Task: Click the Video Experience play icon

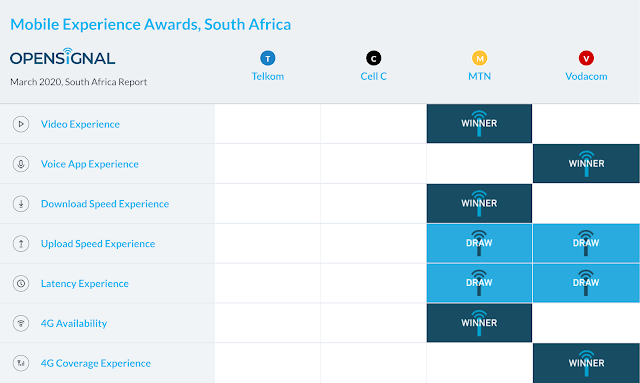Action: pyautogui.click(x=21, y=124)
